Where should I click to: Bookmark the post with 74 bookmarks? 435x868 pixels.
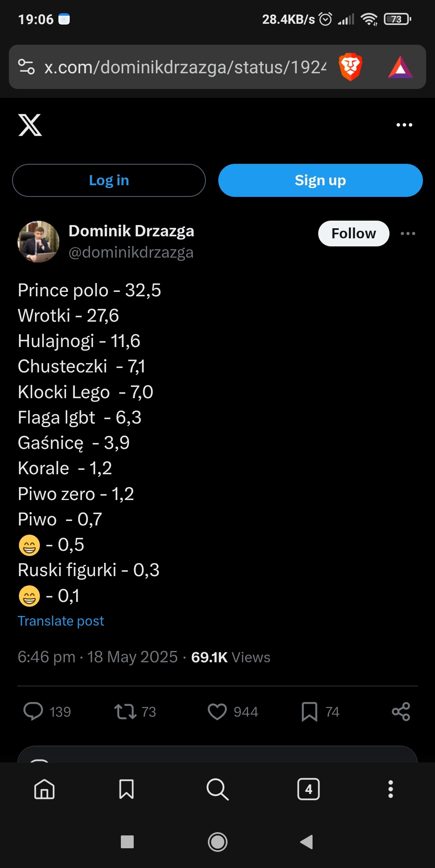(x=309, y=711)
